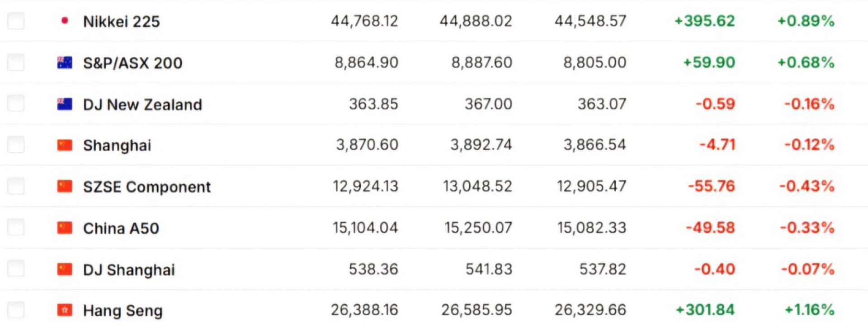This screenshot has width=868, height=326.
Task: Click the Australia flag next to S&P/ASX 200
Action: 65,62
